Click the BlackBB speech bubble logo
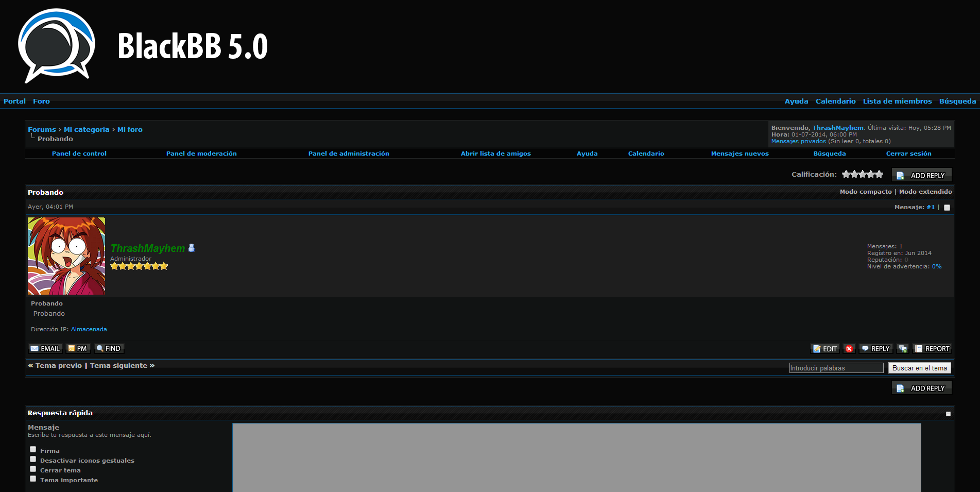Screen dimensions: 980x492 coord(56,46)
